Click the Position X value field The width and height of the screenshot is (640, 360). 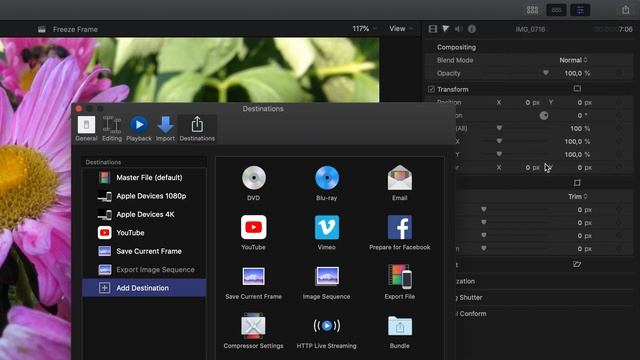[x=532, y=102]
